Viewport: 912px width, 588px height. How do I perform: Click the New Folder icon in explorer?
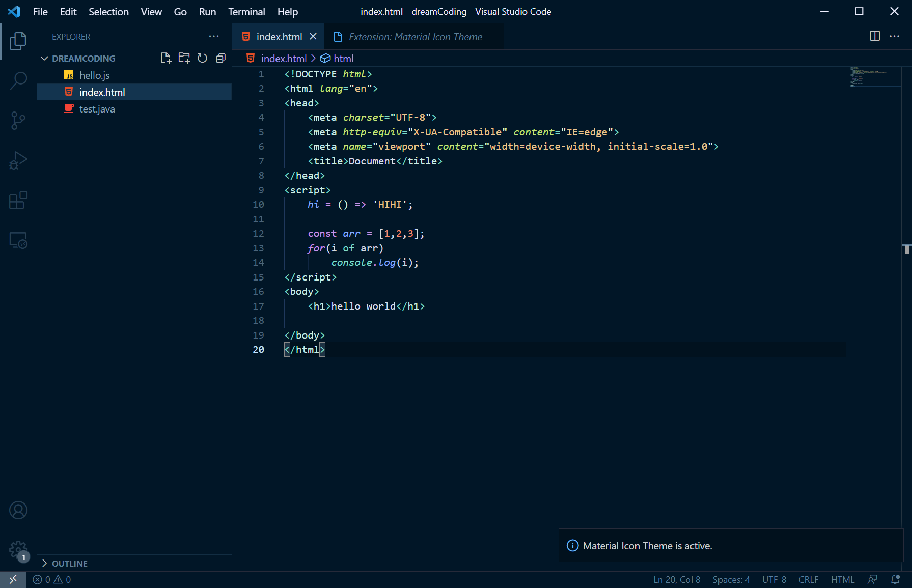click(184, 58)
